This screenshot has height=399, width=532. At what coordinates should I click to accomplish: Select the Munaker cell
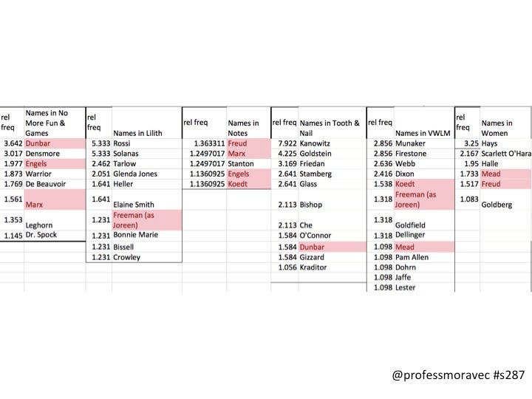[x=424, y=143]
